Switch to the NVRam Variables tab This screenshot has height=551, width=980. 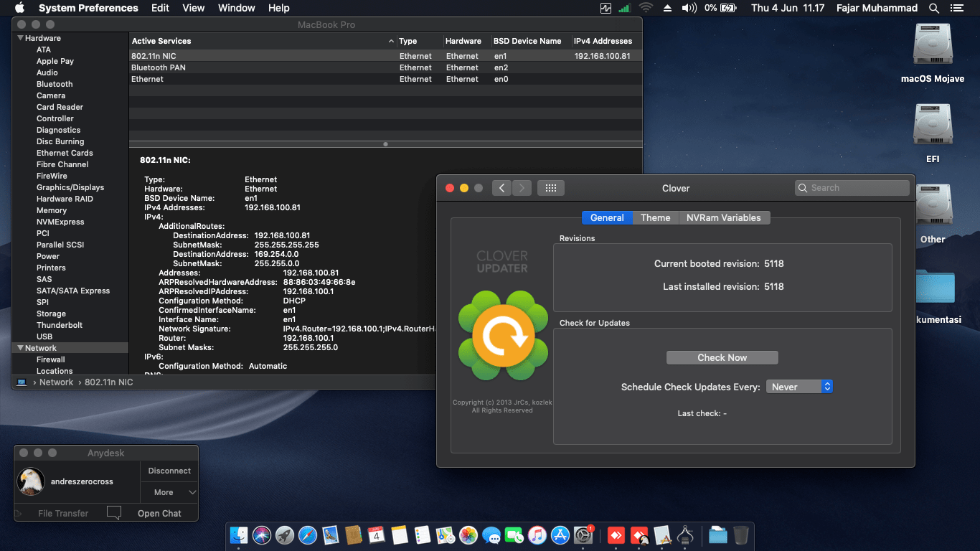click(724, 217)
